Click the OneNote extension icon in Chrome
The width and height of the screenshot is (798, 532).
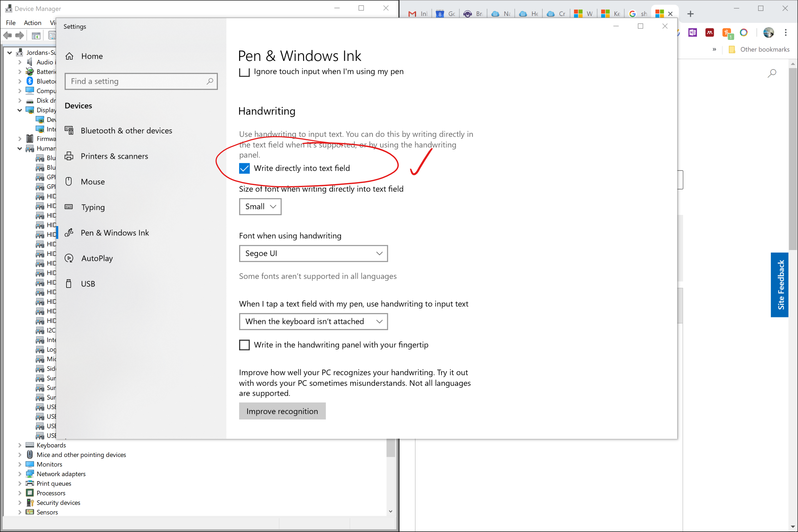692,33
